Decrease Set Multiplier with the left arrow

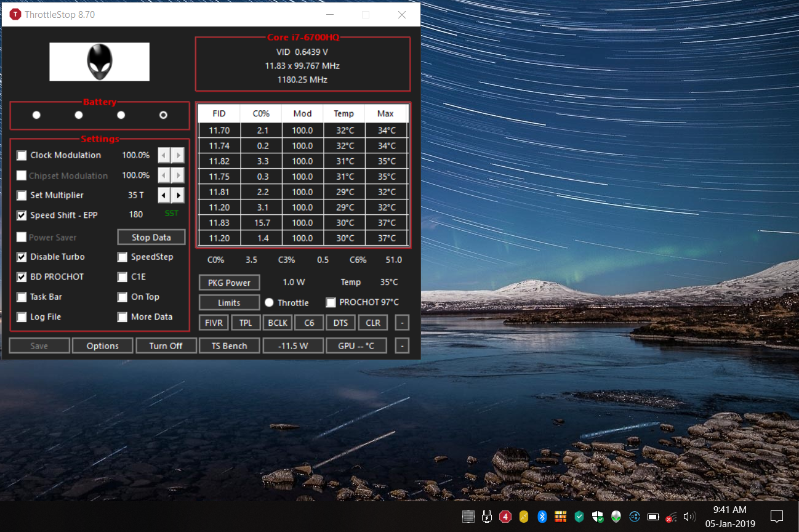click(164, 195)
